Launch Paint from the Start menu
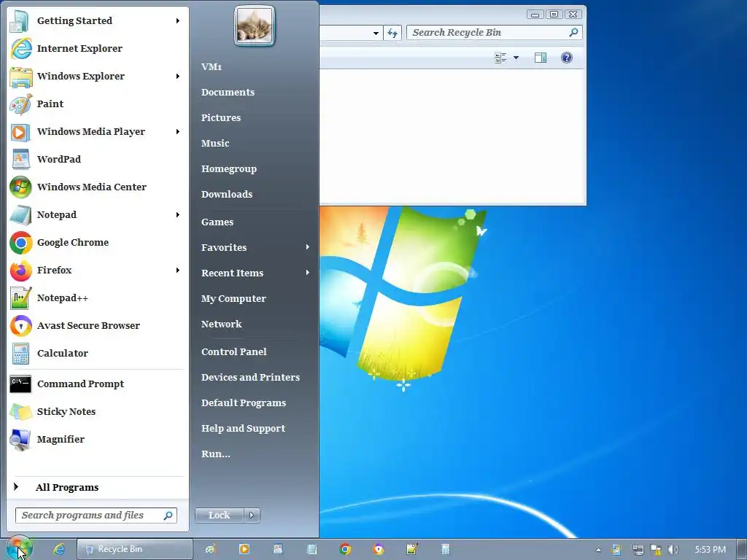 [97, 104]
